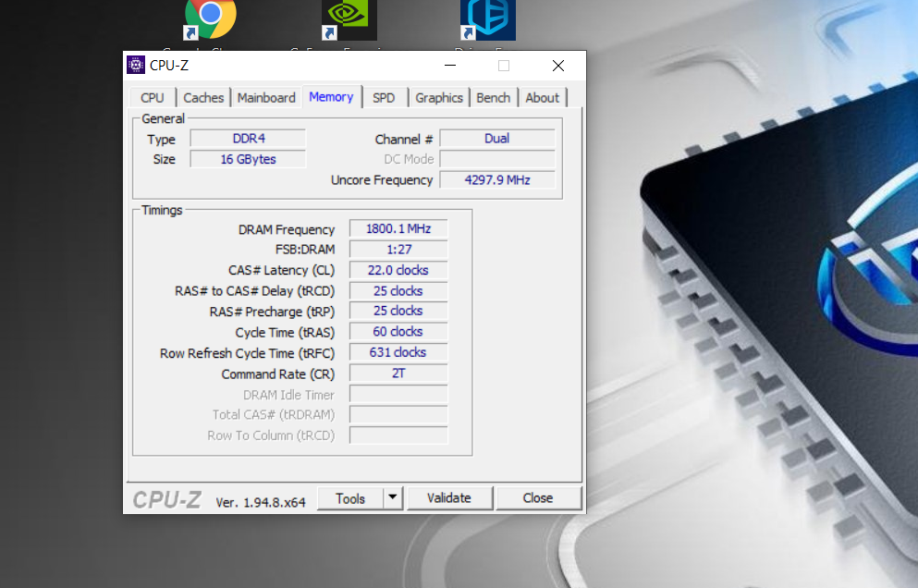
Task: Click the 16 GBytes size value
Action: (249, 159)
